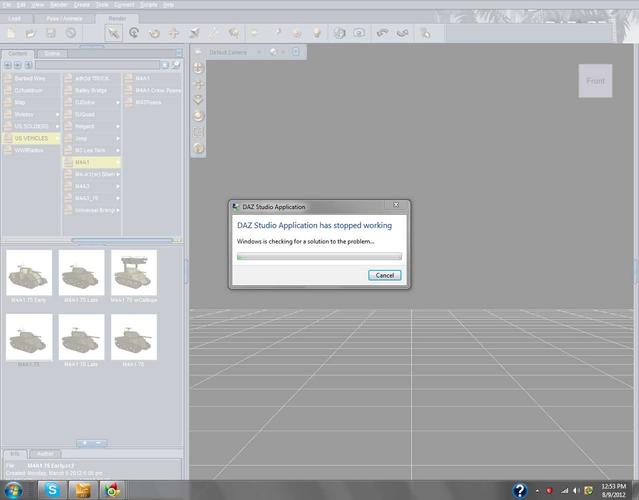The height and width of the screenshot is (500, 639).
Task: Click the blue help icon in taskbar
Action: 520,491
